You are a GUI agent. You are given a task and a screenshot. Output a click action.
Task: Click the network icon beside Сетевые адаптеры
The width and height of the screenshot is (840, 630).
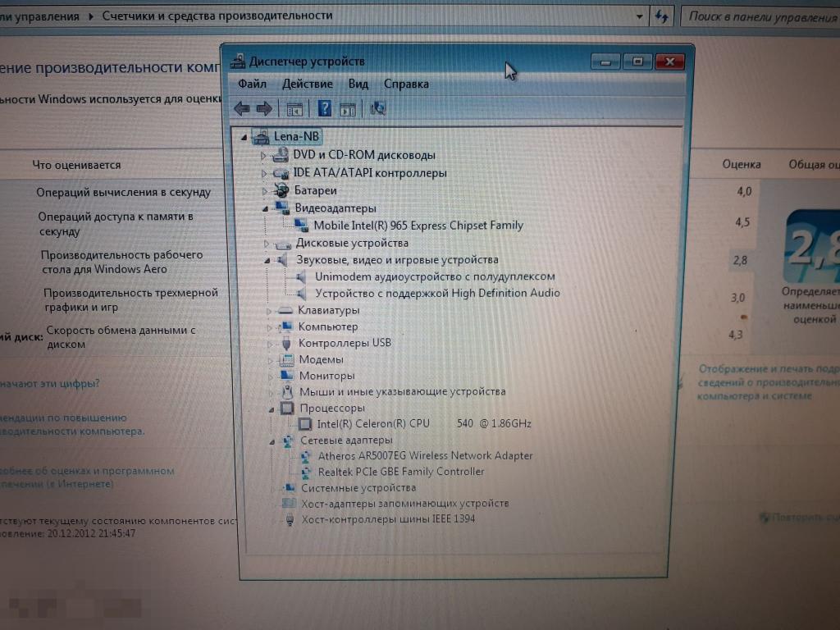(x=288, y=441)
